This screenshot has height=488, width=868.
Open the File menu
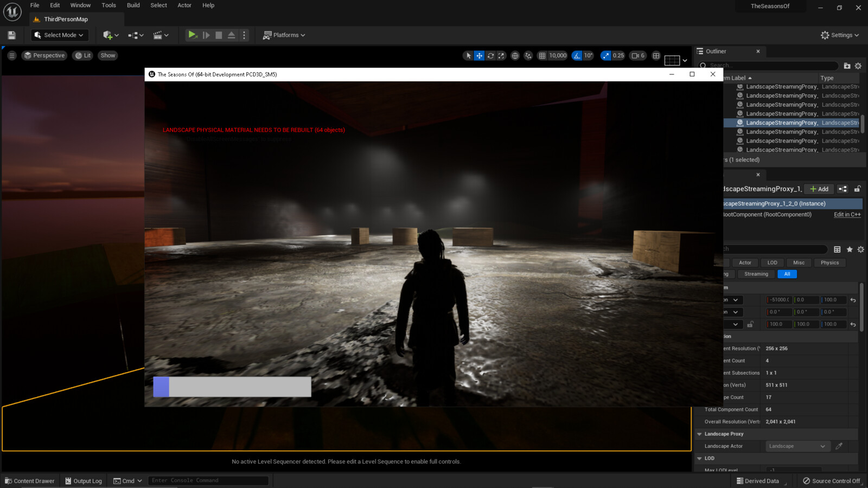point(35,5)
